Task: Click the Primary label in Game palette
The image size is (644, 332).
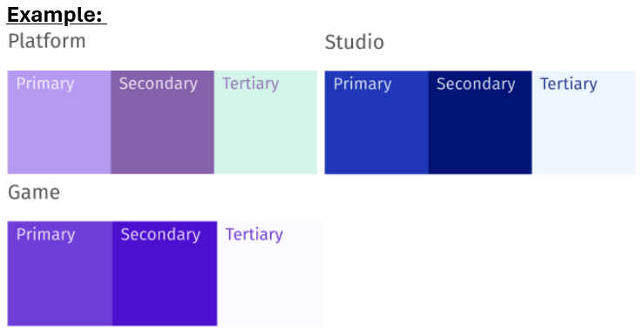Action: pos(45,234)
